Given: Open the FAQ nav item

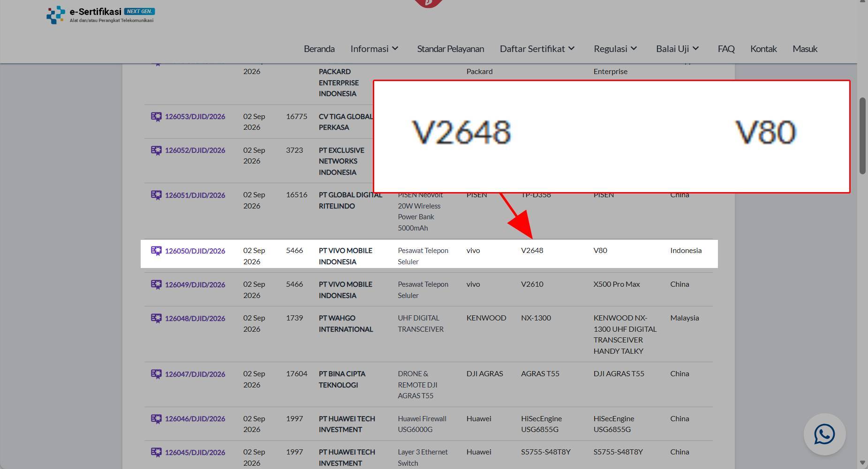Looking at the screenshot, I should [x=726, y=49].
